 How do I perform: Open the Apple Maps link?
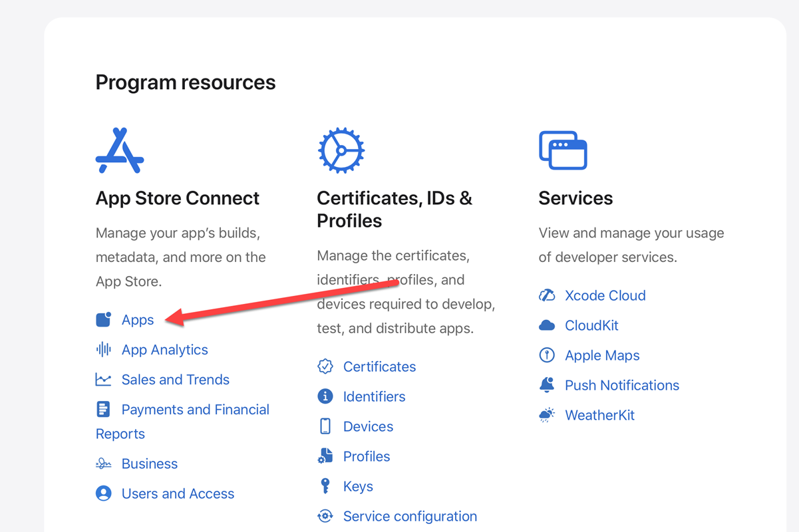[x=603, y=355]
